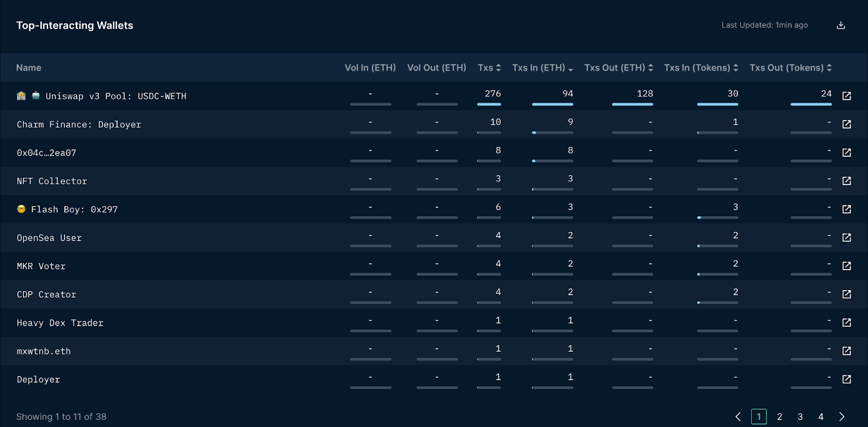Open external link for Flash Boy: 0x297 row
Image resolution: width=868 pixels, height=427 pixels.
846,209
